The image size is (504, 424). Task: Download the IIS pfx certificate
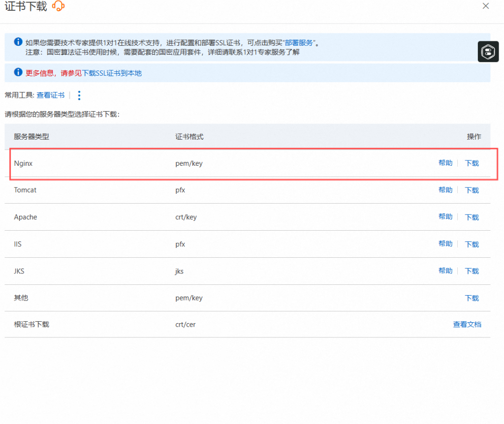click(x=472, y=244)
